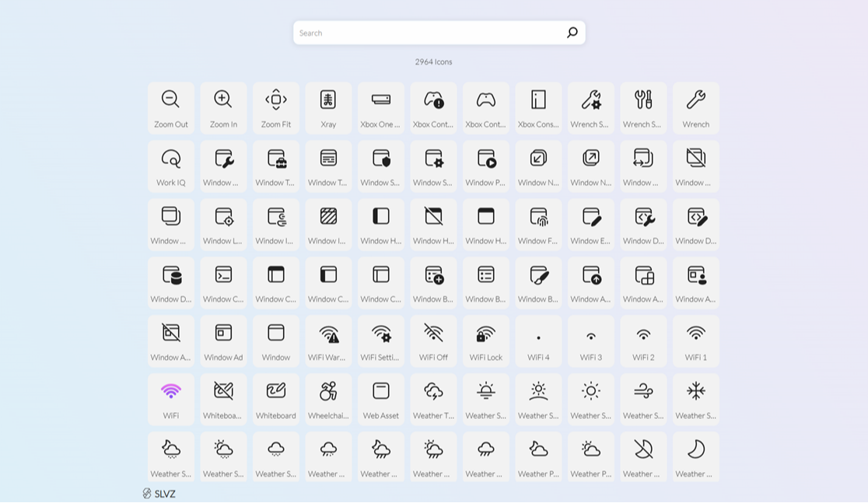Select the Web Asset icon tile
This screenshot has width=868, height=503.
click(x=381, y=400)
